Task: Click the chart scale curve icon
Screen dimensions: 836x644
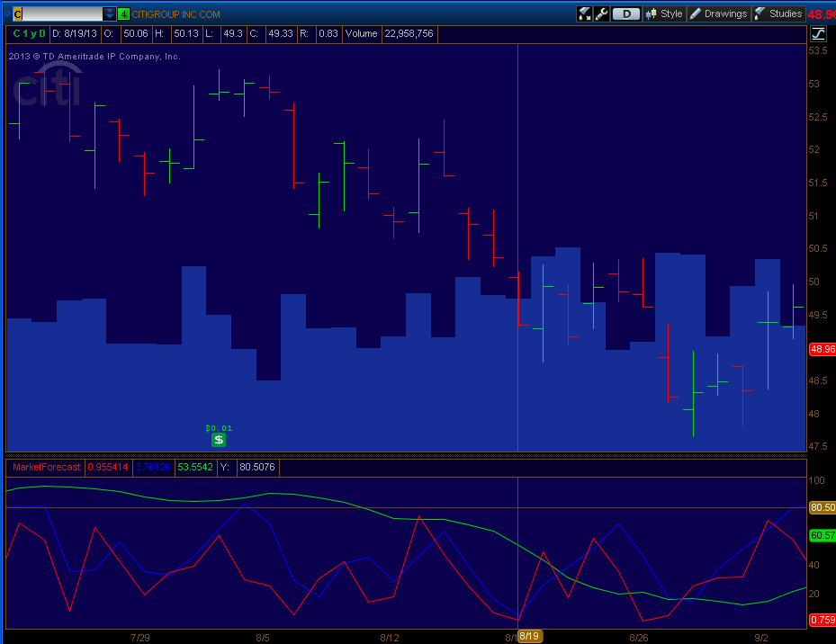Action: point(818,34)
